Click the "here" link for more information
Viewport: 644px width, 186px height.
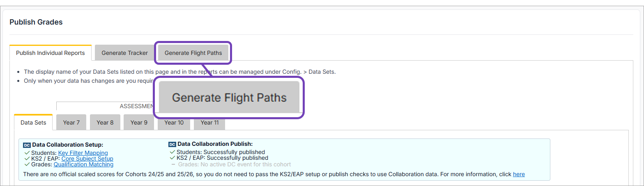[x=519, y=175]
